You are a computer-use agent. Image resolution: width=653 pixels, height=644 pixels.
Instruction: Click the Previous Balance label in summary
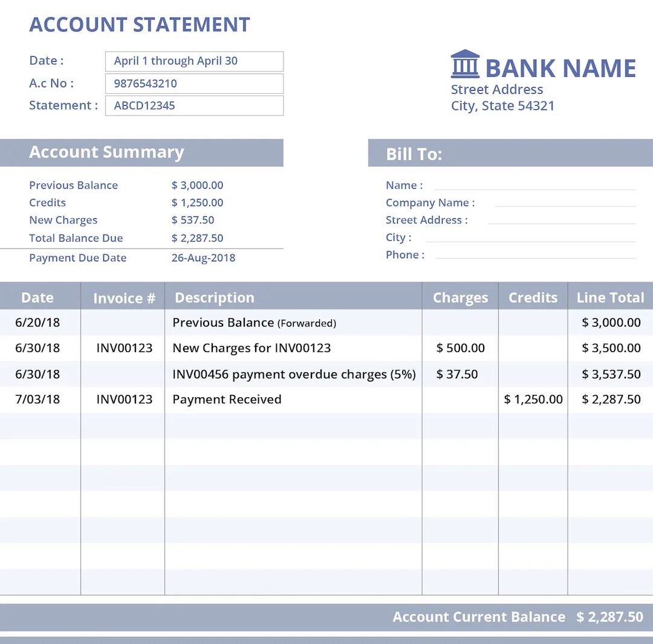coord(73,185)
